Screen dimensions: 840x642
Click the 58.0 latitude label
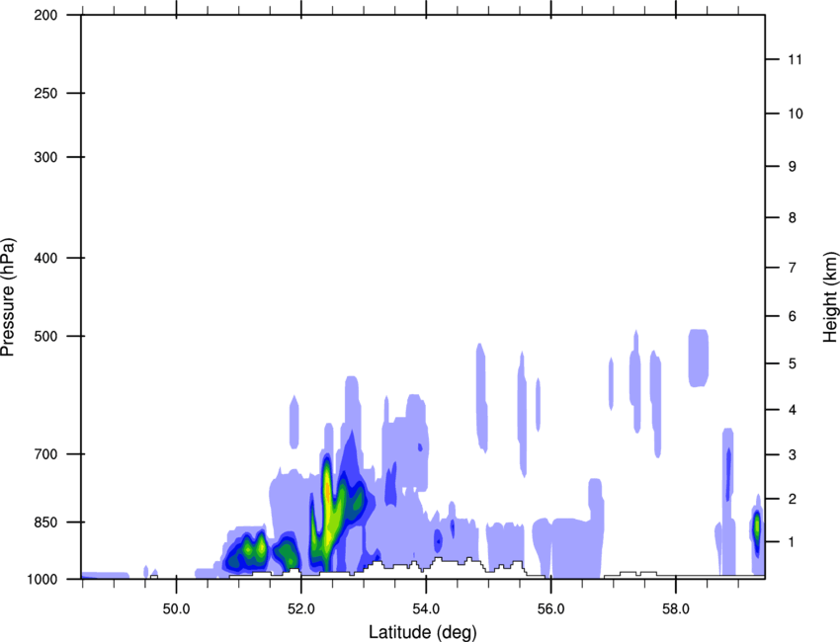click(x=676, y=609)
